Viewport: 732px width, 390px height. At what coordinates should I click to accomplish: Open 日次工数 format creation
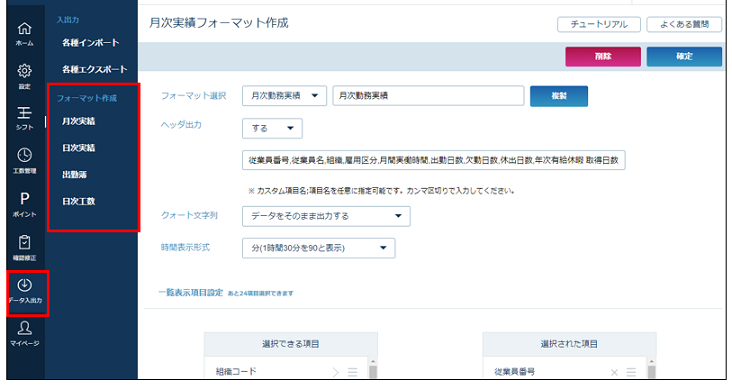(78, 201)
